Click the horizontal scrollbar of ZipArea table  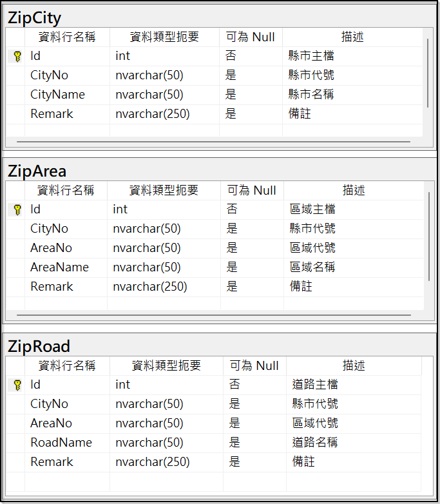[214, 315]
